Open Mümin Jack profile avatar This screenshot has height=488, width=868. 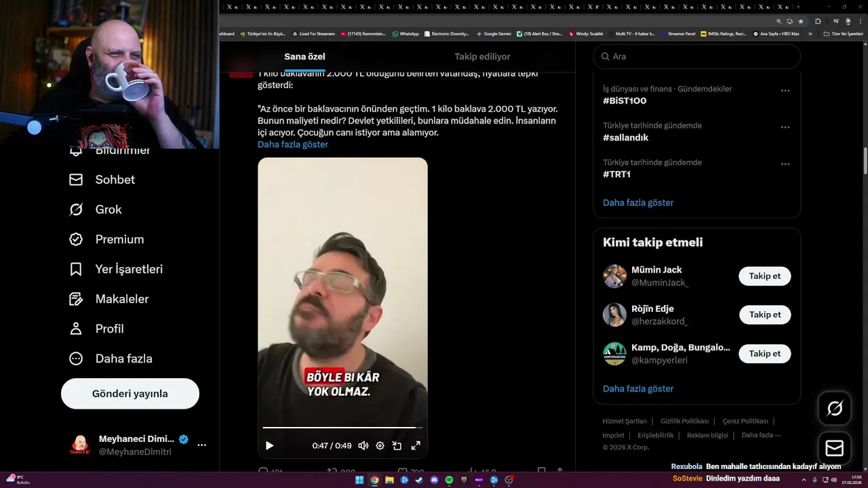pos(614,276)
